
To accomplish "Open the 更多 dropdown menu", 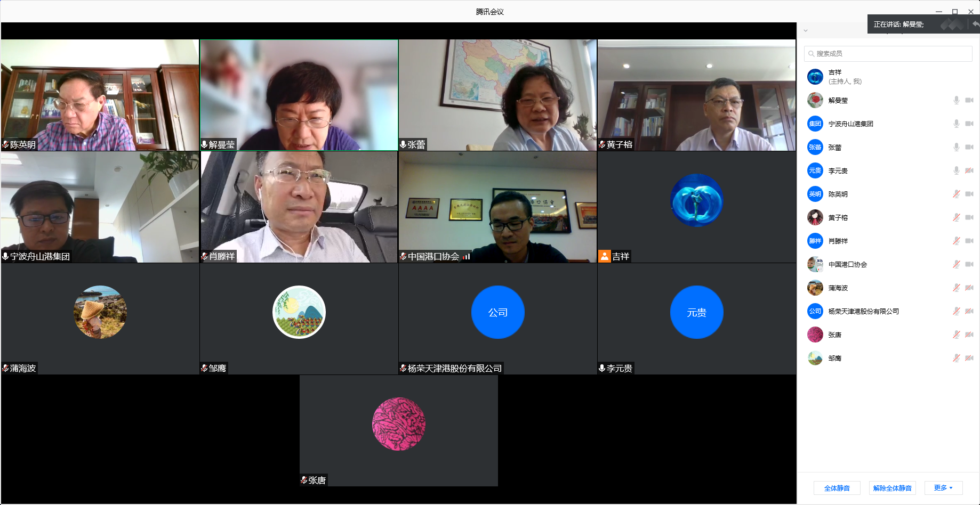I will click(x=943, y=488).
